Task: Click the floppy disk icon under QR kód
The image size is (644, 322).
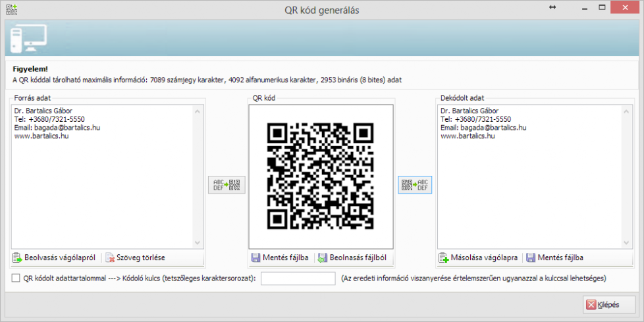Action: (255, 258)
